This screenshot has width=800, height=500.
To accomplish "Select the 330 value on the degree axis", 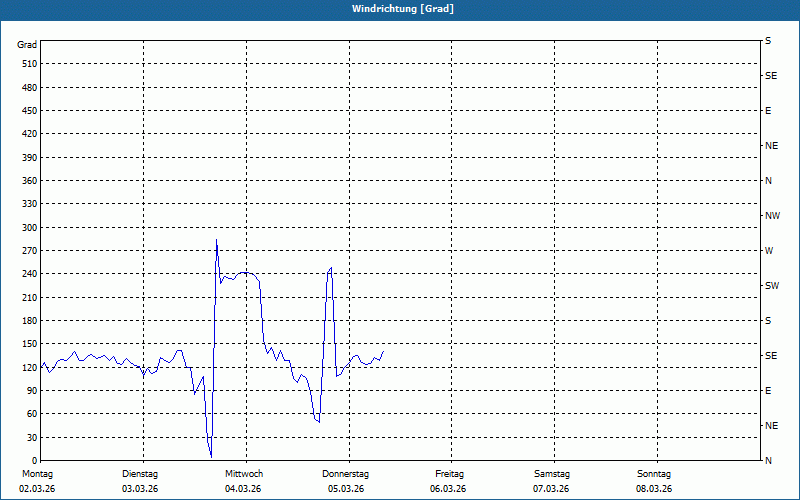I will pyautogui.click(x=30, y=204).
